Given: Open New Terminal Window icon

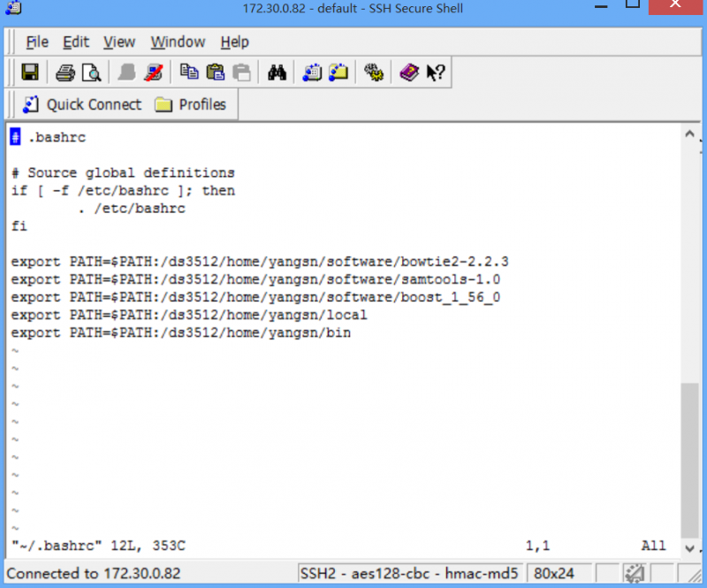Looking at the screenshot, I should (x=312, y=73).
